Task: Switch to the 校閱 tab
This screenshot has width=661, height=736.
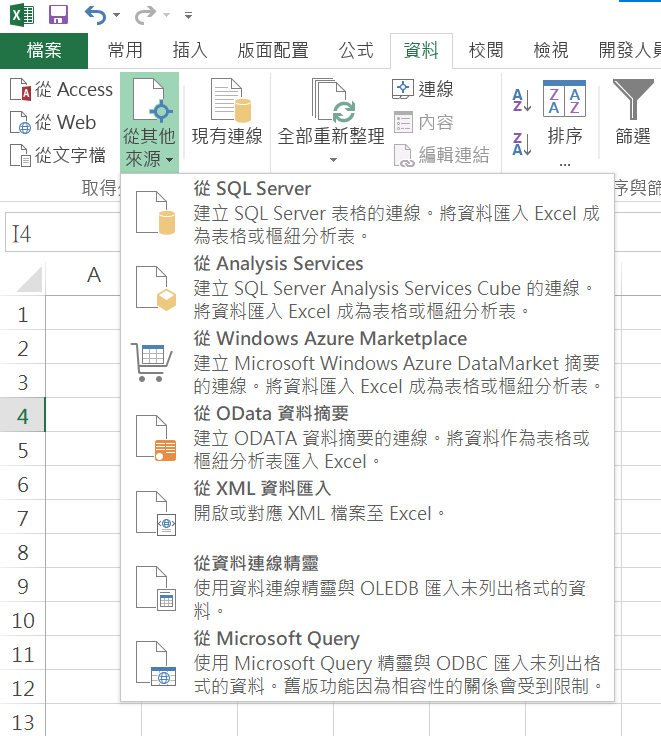Action: (486, 50)
